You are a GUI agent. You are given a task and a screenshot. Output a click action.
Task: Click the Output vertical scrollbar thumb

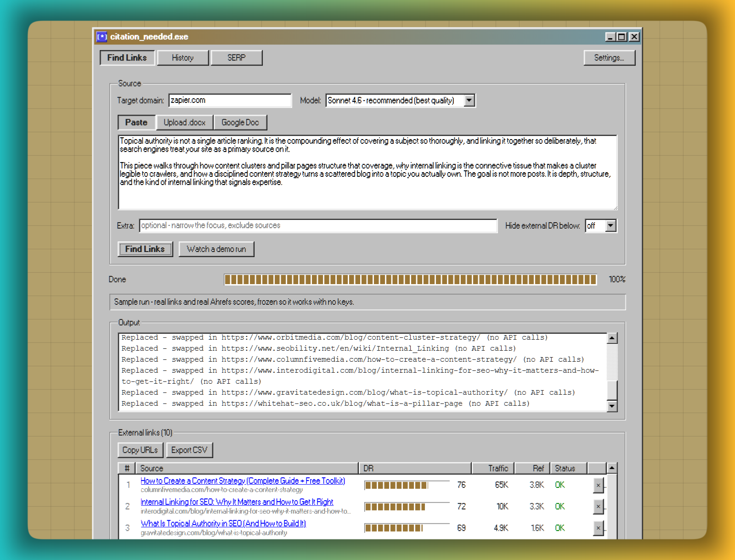click(x=612, y=391)
